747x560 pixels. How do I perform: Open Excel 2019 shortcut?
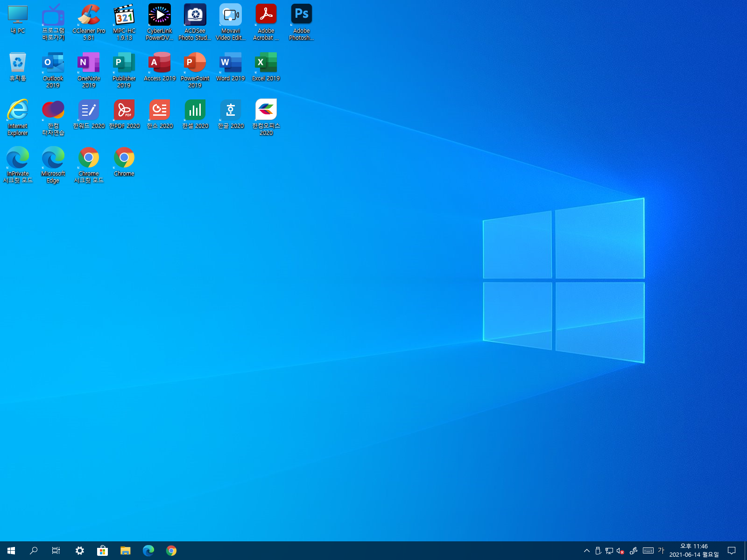pyautogui.click(x=266, y=67)
